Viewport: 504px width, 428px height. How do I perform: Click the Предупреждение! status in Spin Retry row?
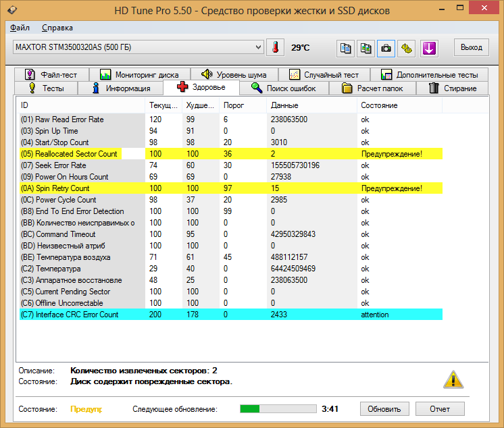click(391, 188)
